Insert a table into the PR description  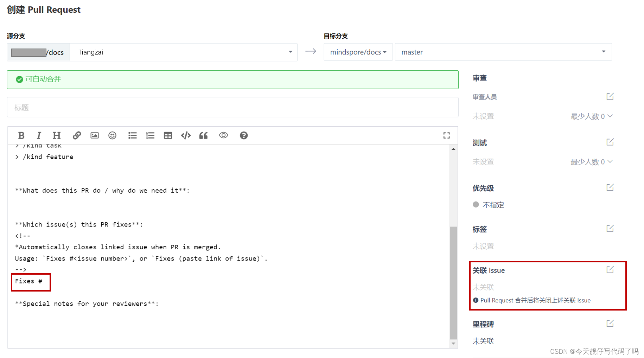168,135
